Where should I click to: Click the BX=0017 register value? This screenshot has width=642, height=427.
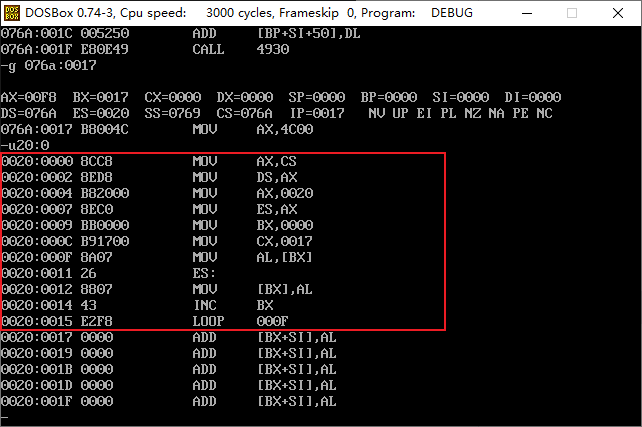[x=101, y=97]
